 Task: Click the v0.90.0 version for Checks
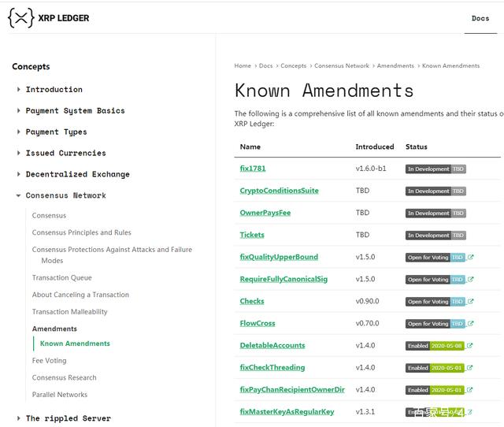pos(367,302)
